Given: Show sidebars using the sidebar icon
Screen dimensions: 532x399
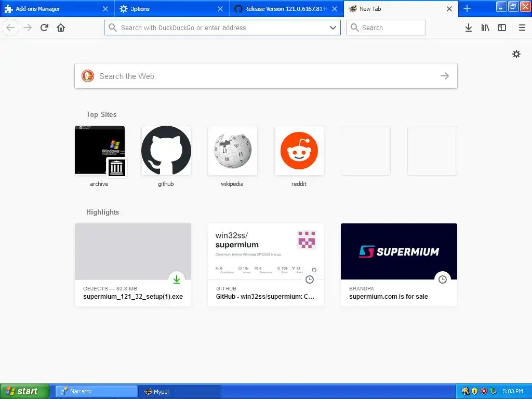Looking at the screenshot, I should [502, 28].
